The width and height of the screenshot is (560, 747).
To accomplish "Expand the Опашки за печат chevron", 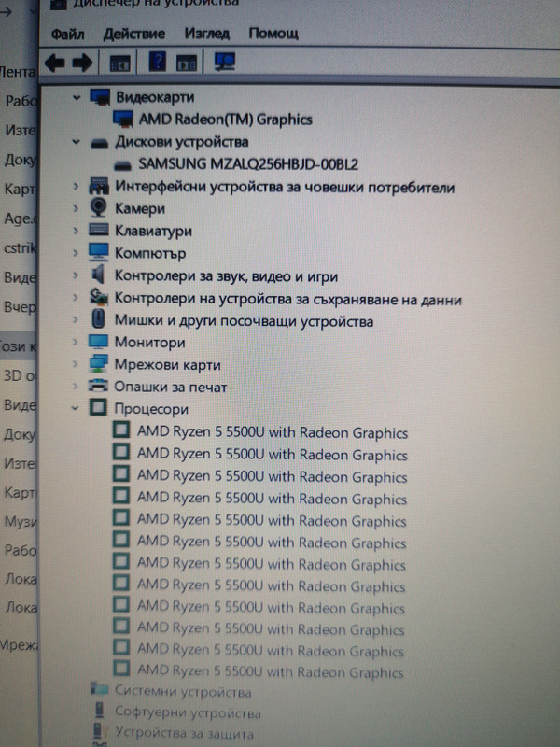I will (75, 386).
